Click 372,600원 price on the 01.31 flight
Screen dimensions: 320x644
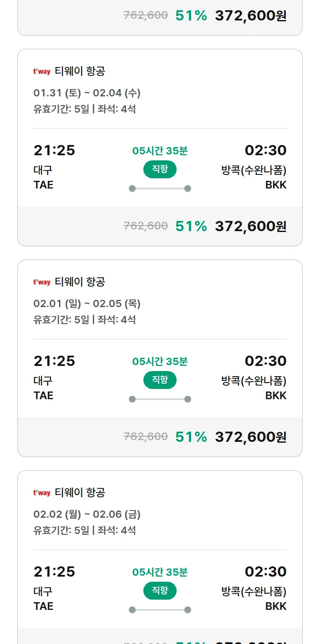click(x=250, y=226)
